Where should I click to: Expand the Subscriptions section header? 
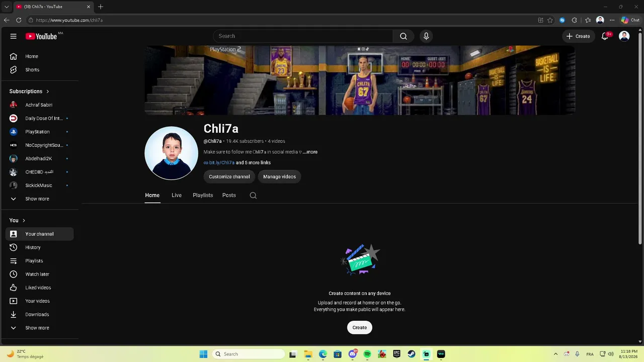coord(29,92)
